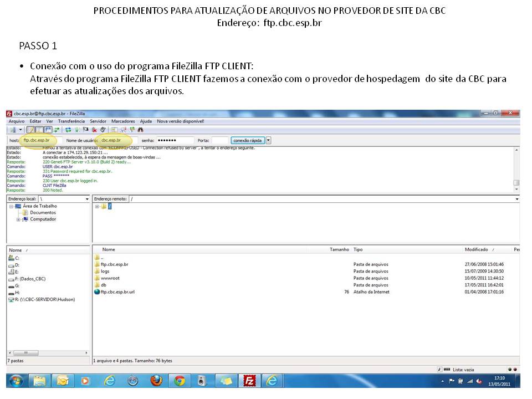Click the FileZilla icon in taskbar
This screenshot has width=532, height=399.
[x=249, y=381]
